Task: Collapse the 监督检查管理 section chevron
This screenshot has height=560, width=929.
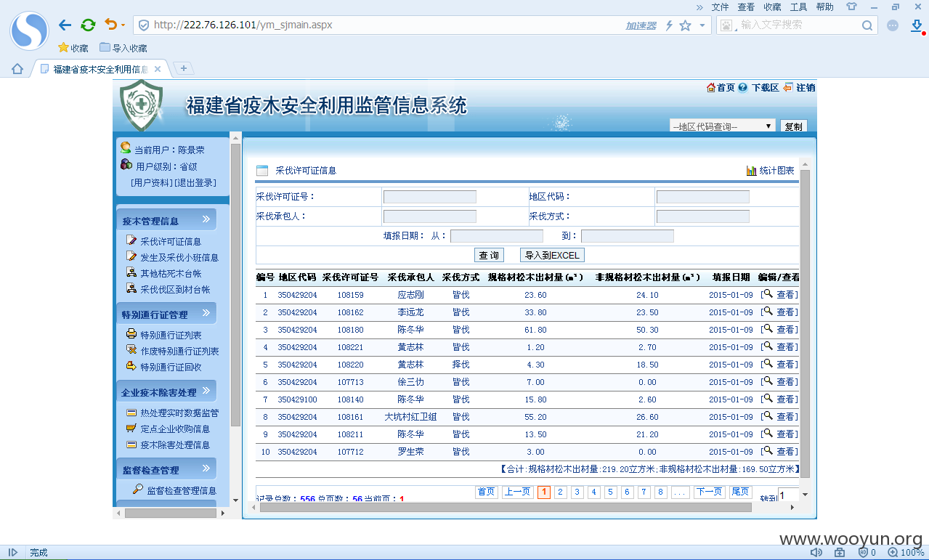Action: (x=206, y=468)
